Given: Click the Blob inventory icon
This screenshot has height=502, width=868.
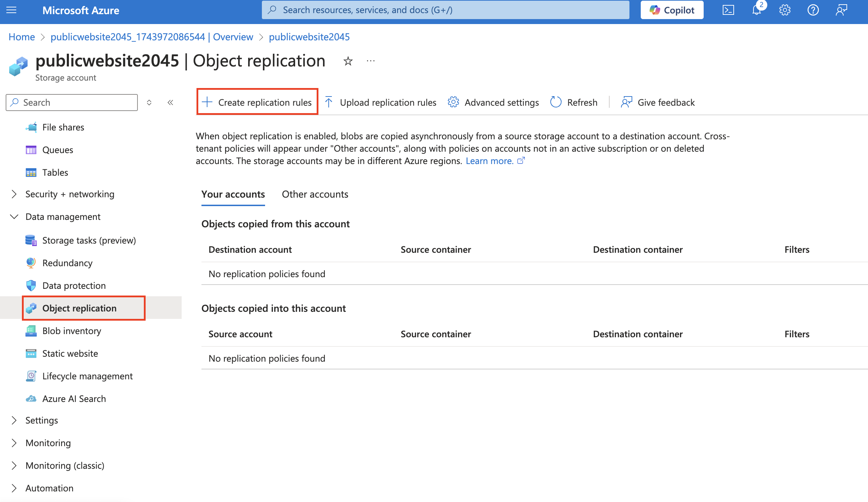Looking at the screenshot, I should coord(31,331).
